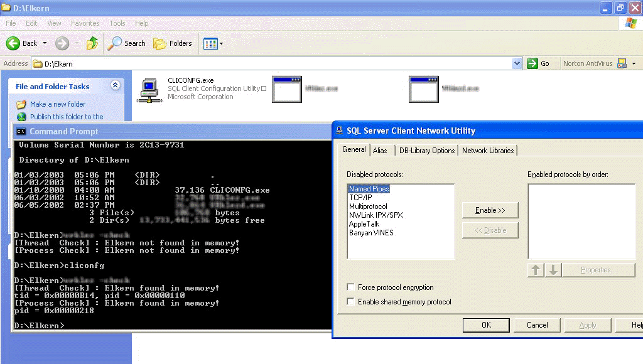Click the Norton AntiVirus toolbar icon

(622, 63)
